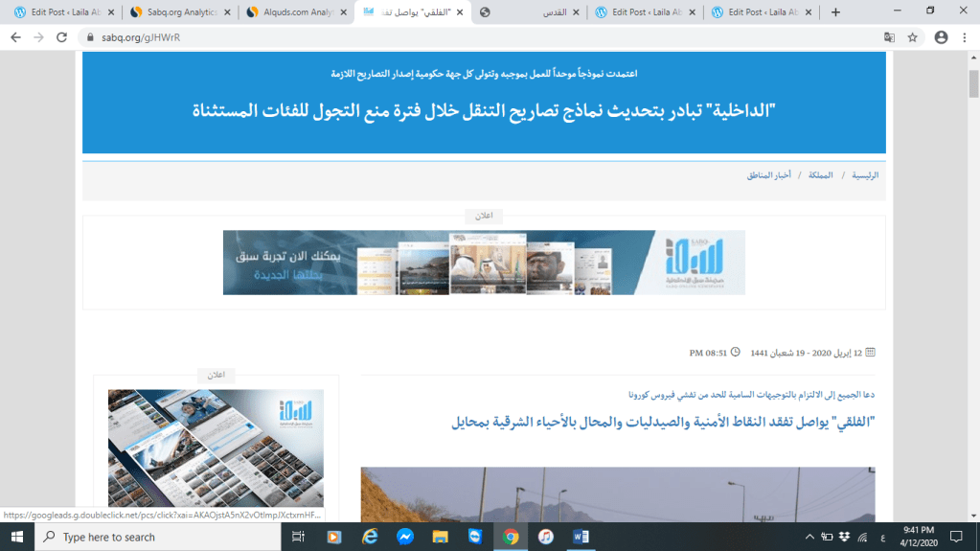Open Chrome's three-dot menu

pyautogui.click(x=965, y=37)
